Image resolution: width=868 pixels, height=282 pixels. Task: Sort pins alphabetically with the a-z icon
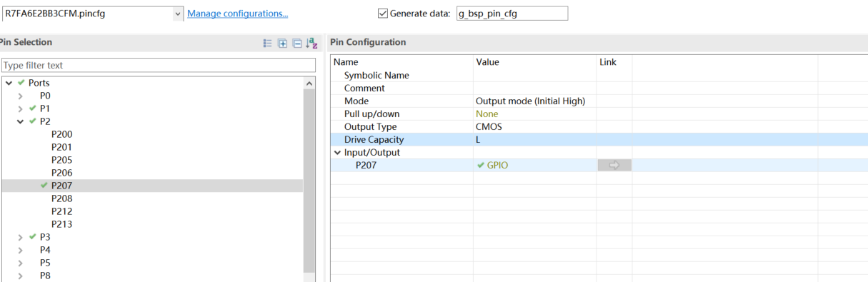[311, 43]
